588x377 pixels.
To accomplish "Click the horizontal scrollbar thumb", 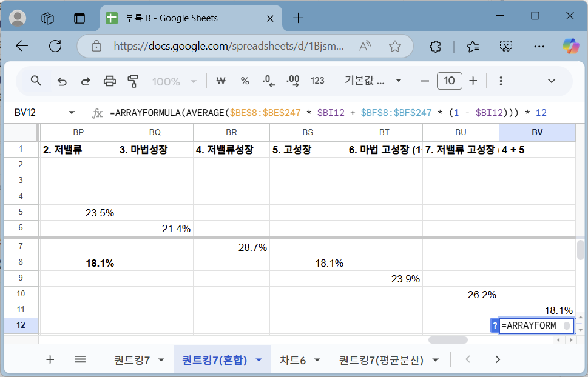I will [448, 340].
